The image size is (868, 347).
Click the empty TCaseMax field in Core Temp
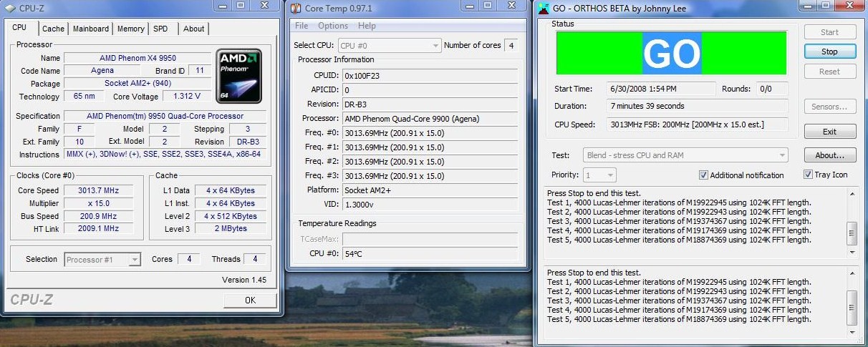pos(430,239)
